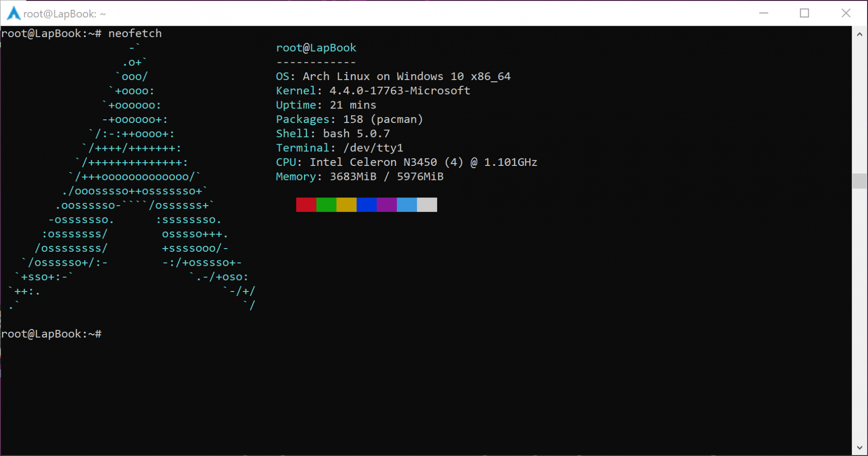Minimize the terminal window
The height and width of the screenshot is (456, 868).
(764, 13)
